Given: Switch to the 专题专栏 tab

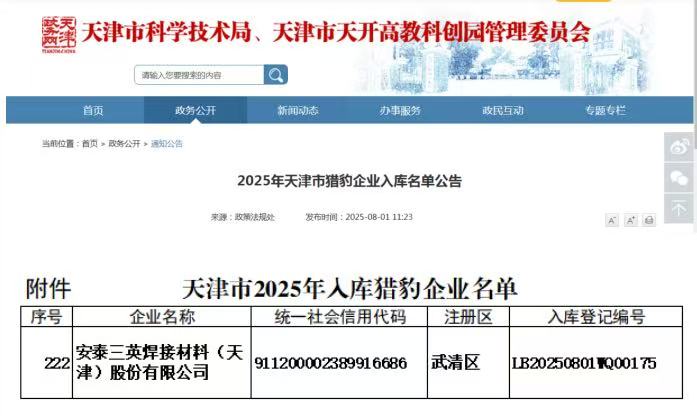Looking at the screenshot, I should click(605, 110).
